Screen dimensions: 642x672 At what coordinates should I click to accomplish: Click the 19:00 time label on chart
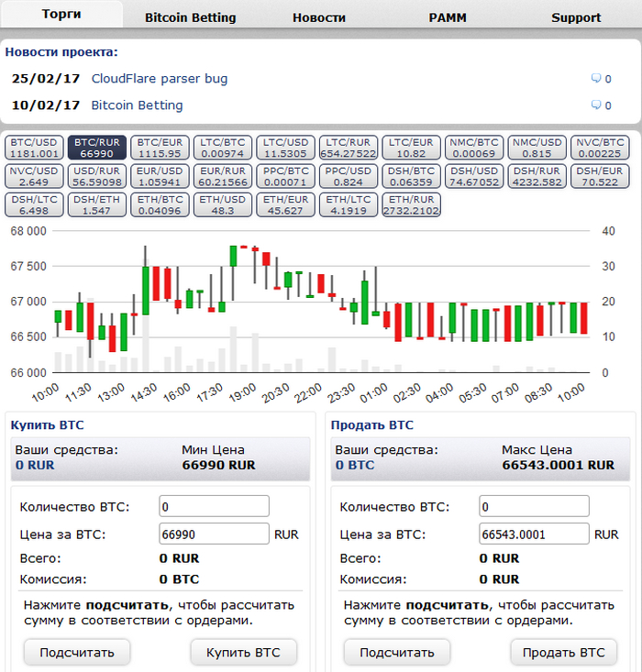(243, 392)
